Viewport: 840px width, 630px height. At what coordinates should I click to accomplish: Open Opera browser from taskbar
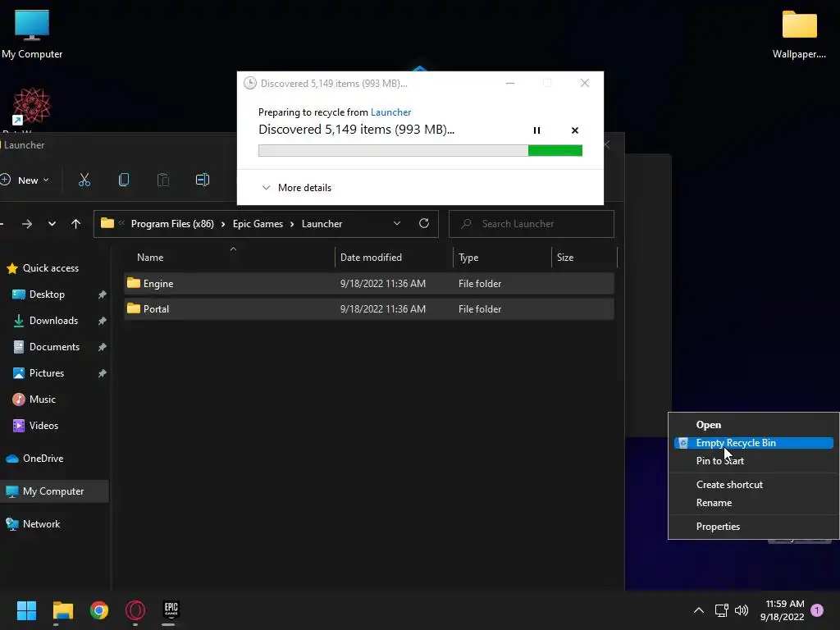135,610
